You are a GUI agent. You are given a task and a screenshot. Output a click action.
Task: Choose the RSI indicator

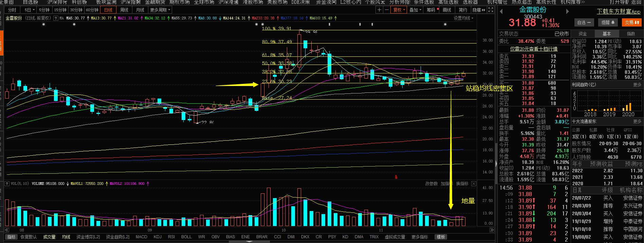tap(171, 237)
